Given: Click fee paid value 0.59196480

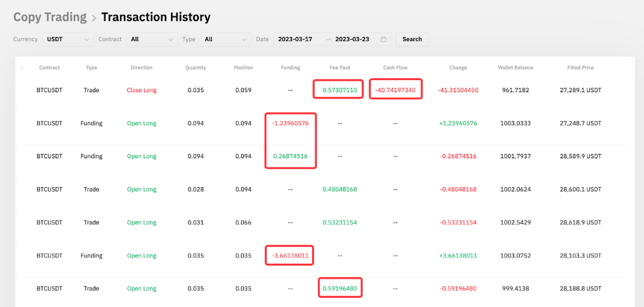Looking at the screenshot, I should click(340, 288).
